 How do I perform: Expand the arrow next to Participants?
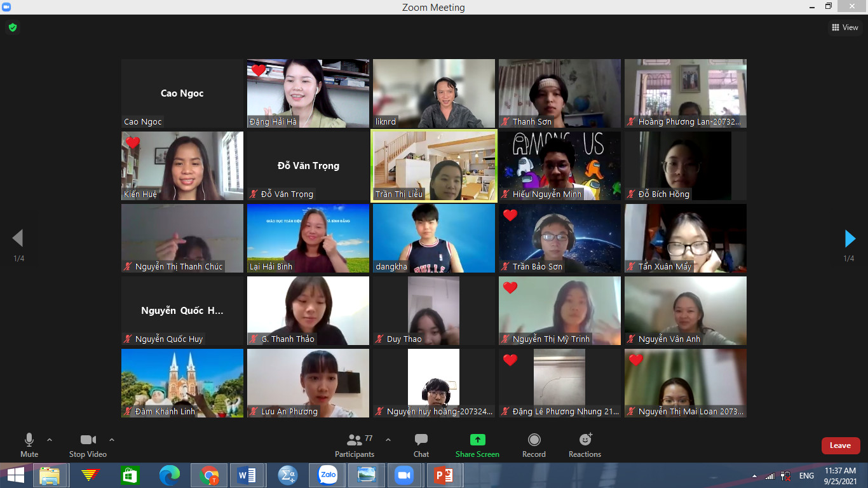coord(388,440)
